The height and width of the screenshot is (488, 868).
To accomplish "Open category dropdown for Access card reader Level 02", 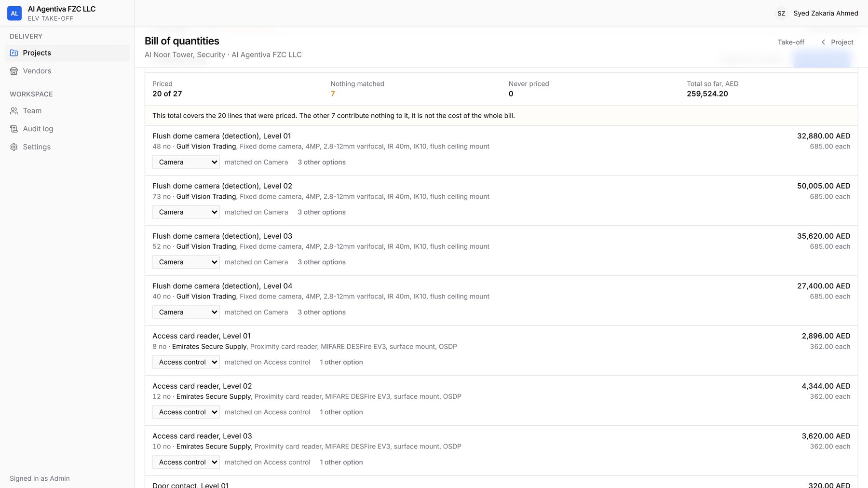I will [186, 412].
